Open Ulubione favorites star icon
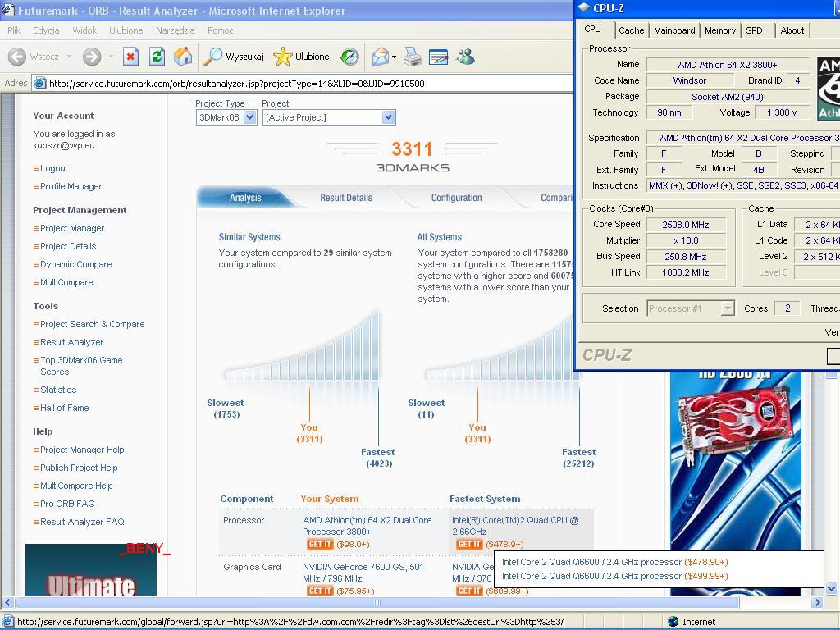 [x=283, y=57]
